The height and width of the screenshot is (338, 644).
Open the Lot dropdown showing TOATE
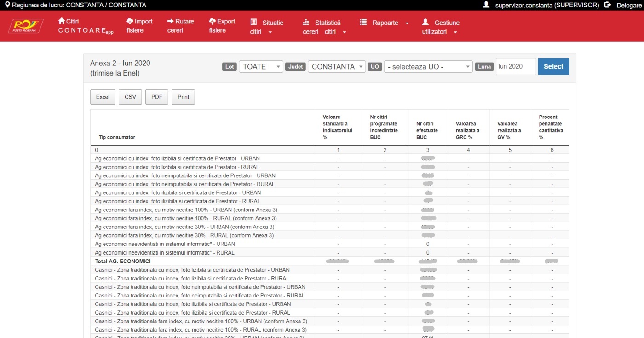[x=260, y=67]
